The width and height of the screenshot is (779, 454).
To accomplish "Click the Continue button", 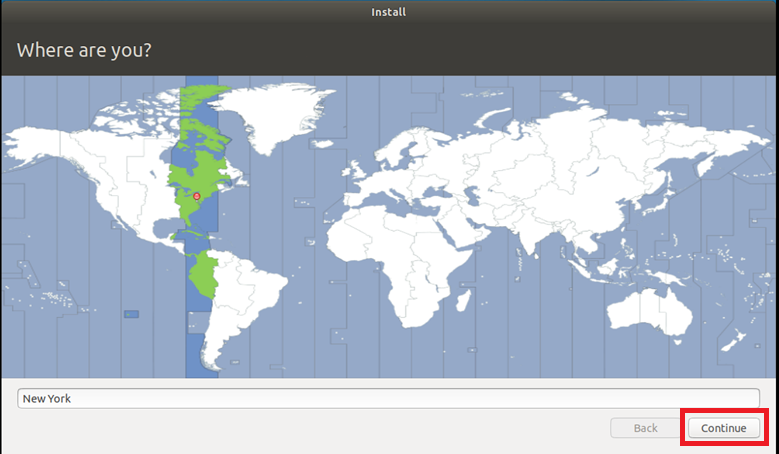I will (x=724, y=428).
